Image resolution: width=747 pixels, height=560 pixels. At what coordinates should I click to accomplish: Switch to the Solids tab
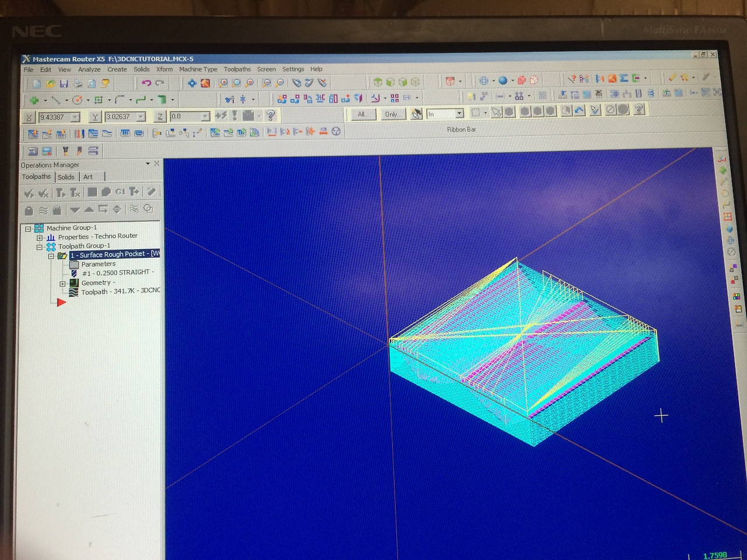point(66,177)
